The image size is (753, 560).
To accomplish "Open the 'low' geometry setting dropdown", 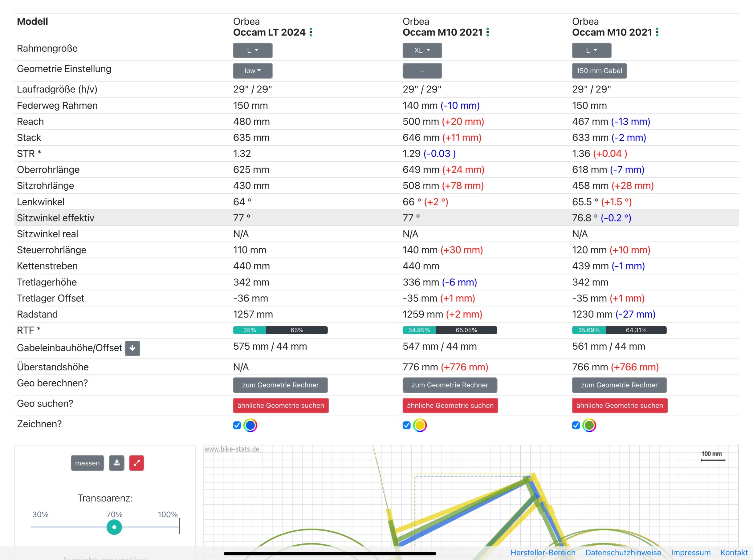I will coord(253,71).
